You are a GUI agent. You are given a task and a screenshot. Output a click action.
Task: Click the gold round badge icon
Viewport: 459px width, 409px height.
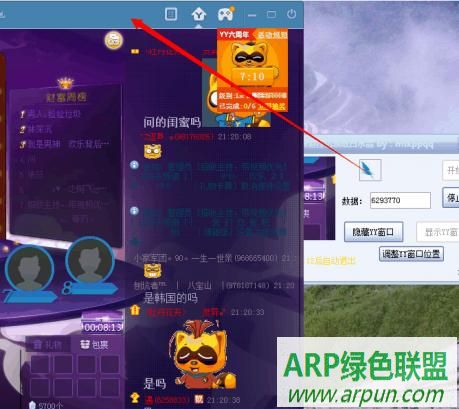tap(114, 40)
